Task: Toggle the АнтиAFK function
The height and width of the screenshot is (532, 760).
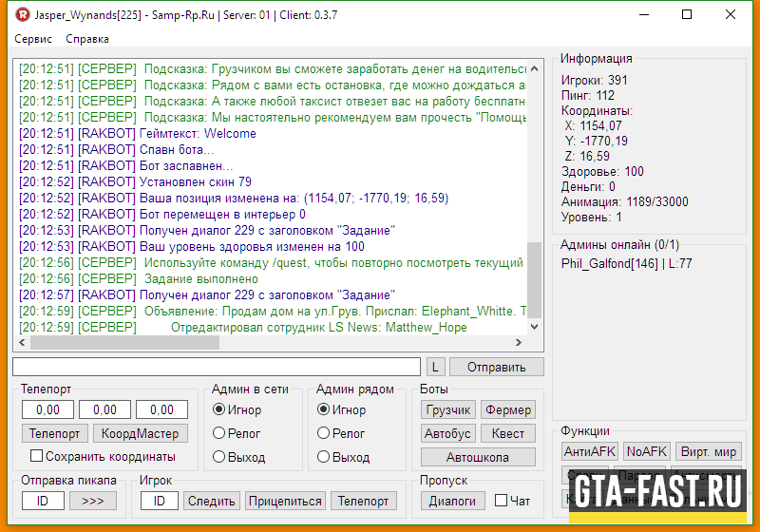Action: coord(589,451)
